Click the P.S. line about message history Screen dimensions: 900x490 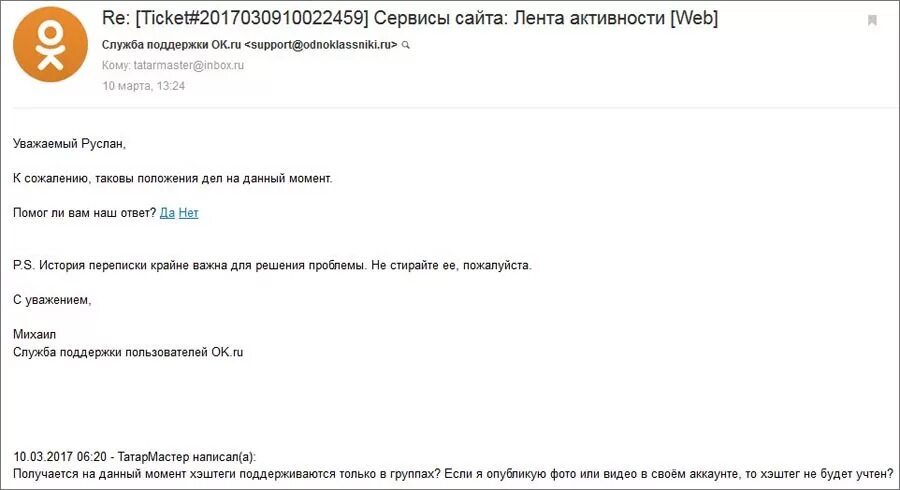[x=272, y=265]
